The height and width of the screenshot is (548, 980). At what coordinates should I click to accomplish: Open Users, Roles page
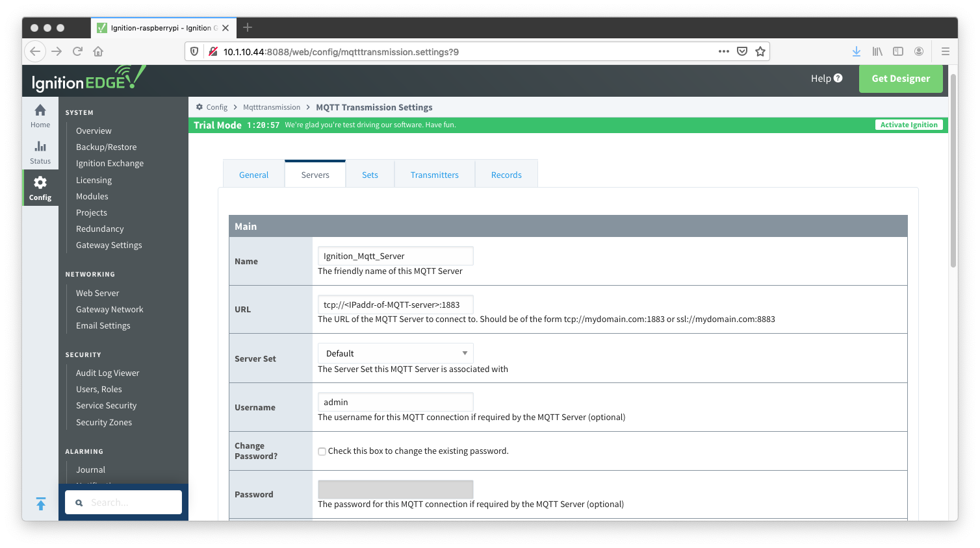click(99, 389)
